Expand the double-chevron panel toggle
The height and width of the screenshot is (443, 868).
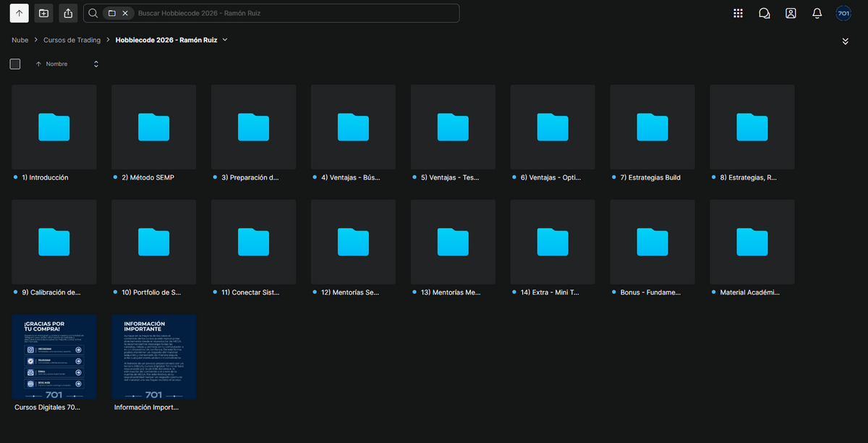[x=846, y=41]
